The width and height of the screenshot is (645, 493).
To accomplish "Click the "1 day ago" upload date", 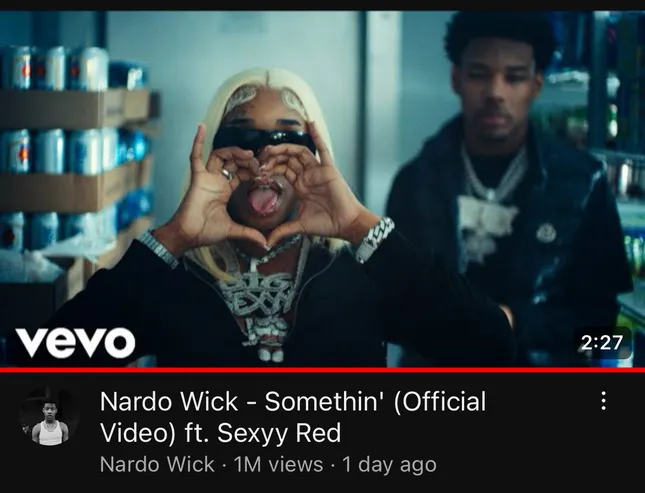I will [389, 465].
